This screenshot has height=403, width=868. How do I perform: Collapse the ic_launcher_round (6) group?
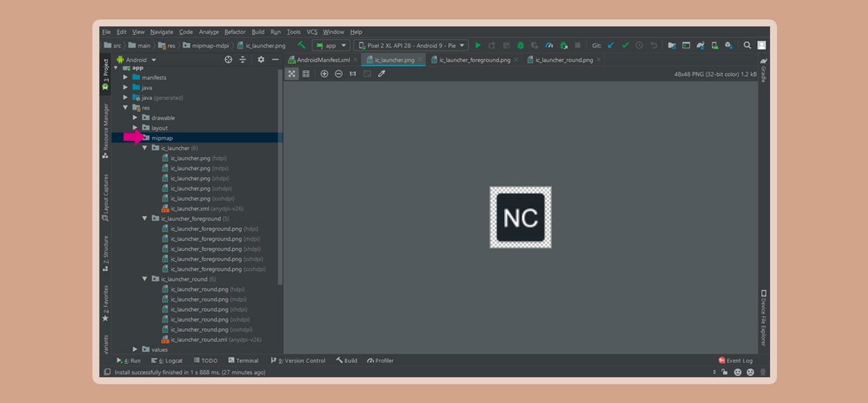(145, 279)
